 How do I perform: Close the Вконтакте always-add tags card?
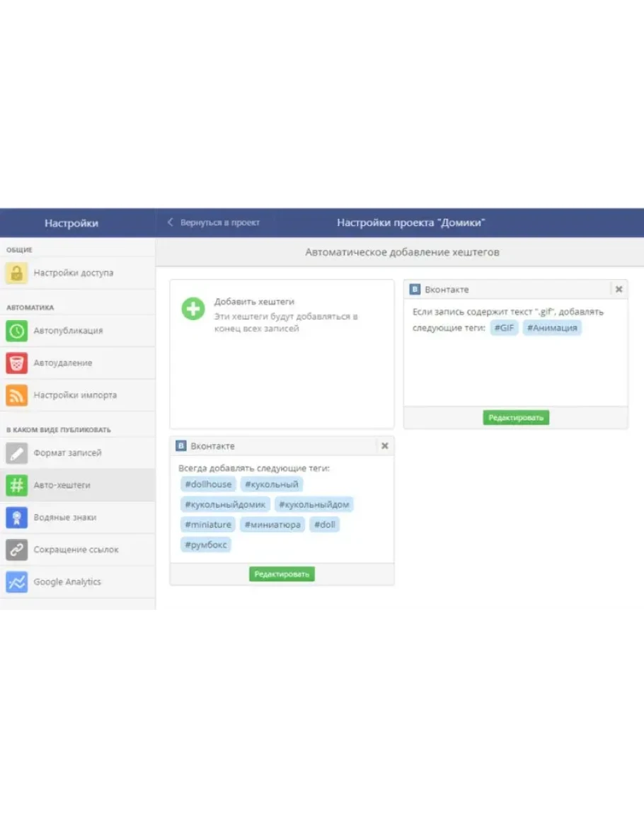pos(384,446)
